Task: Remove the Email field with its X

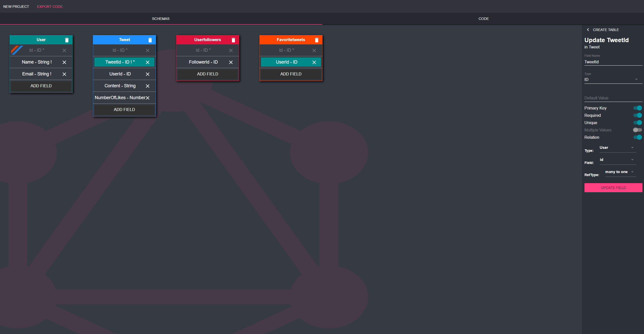Action: click(64, 74)
